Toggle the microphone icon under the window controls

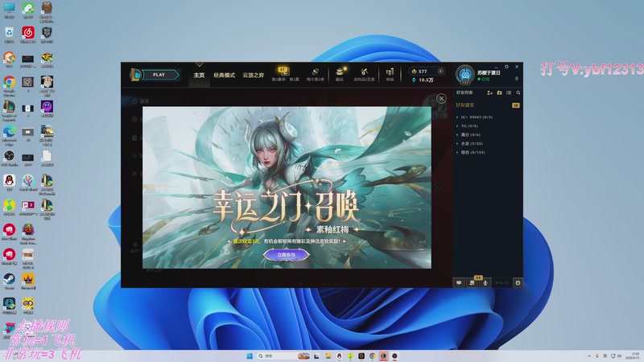pos(517,78)
